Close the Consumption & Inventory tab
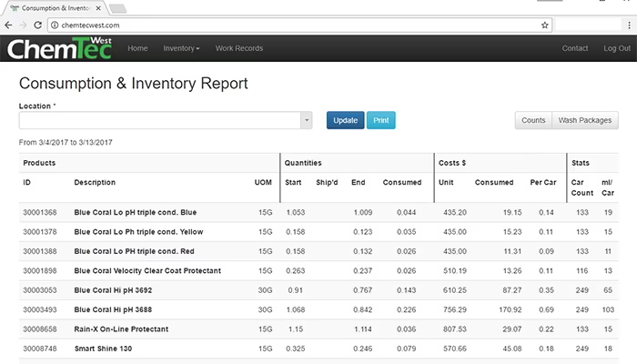 pyautogui.click(x=98, y=8)
